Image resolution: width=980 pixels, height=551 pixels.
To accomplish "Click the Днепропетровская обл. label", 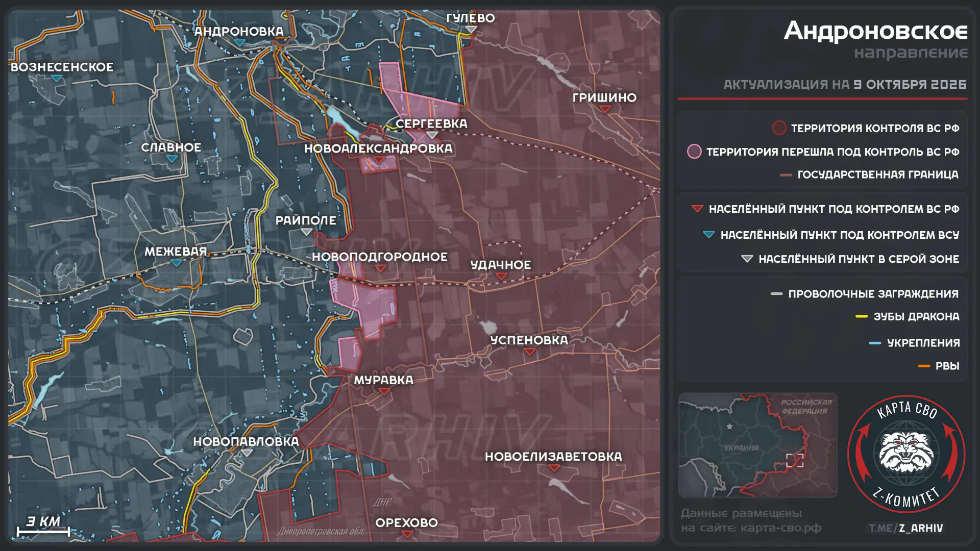I will (x=321, y=532).
